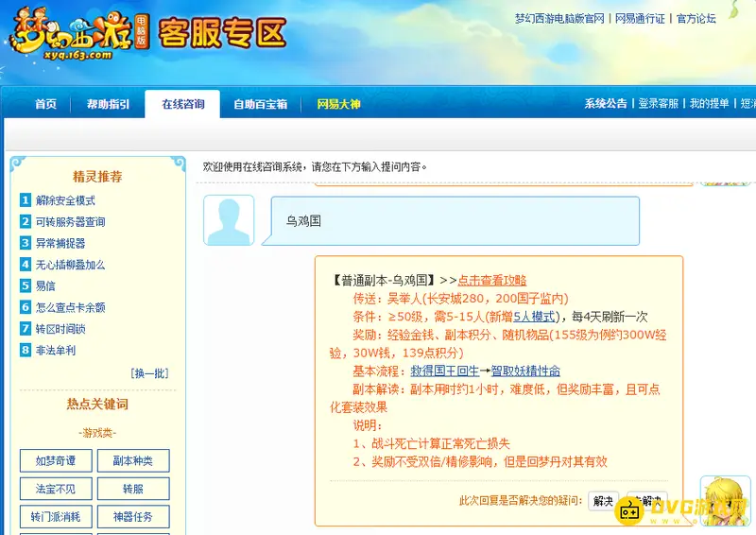The image size is (756, 535).
Task: Open the 登录客服 link
Action: (x=658, y=103)
